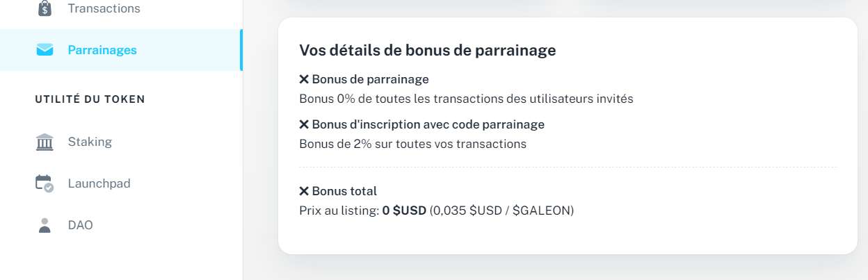Click the X icon beside Bonus d'inscription
The image size is (868, 280).
(304, 124)
